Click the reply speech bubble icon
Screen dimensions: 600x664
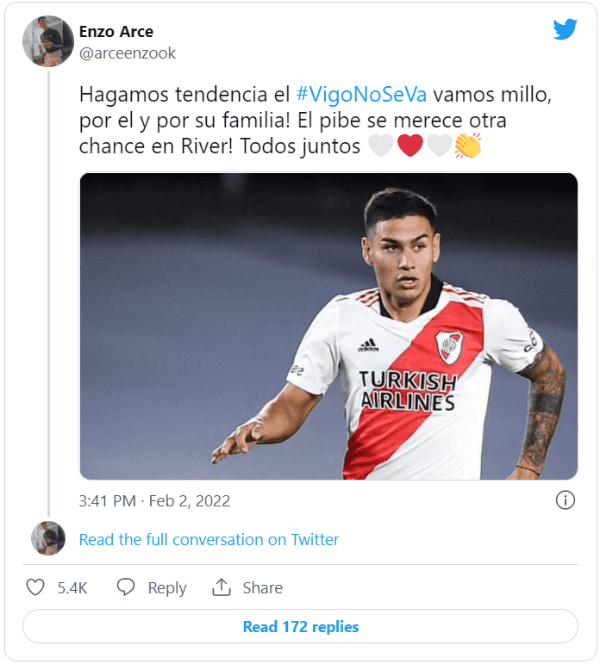(126, 588)
